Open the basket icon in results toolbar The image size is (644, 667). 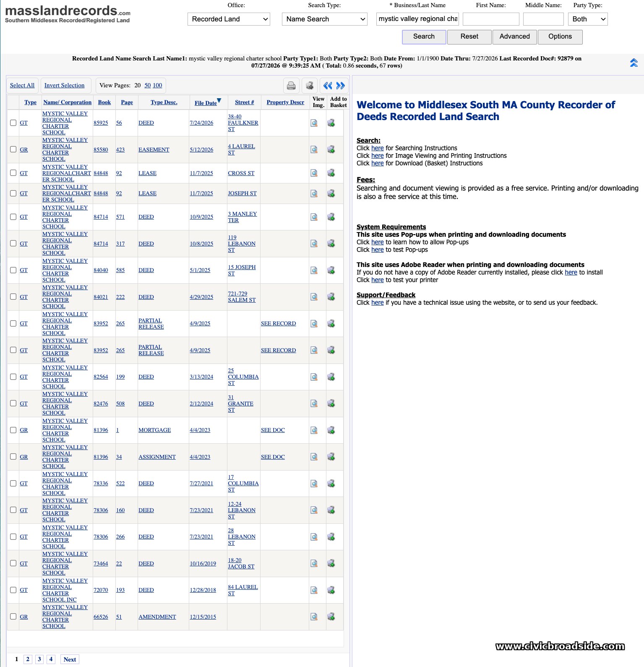tap(310, 86)
